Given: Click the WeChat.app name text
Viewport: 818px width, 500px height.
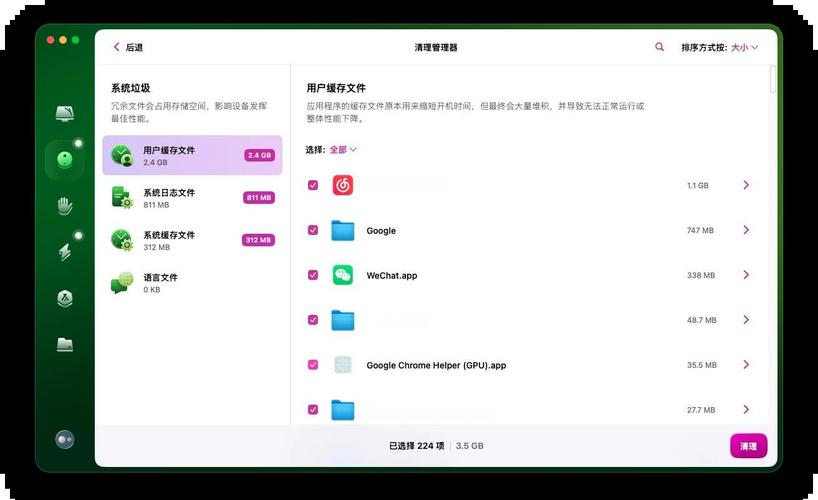Looking at the screenshot, I should (392, 275).
